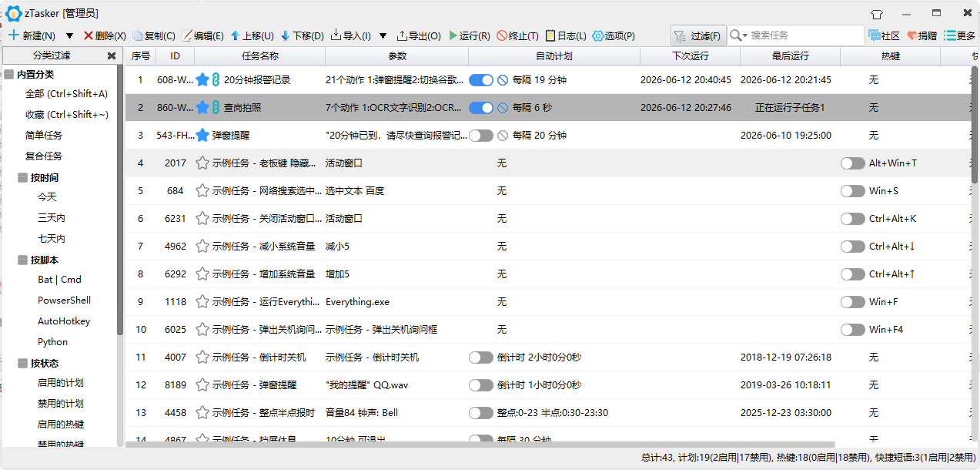
Task: Enable the 弹窗提醒 every-20-minutes schedule toggle
Action: click(x=481, y=135)
